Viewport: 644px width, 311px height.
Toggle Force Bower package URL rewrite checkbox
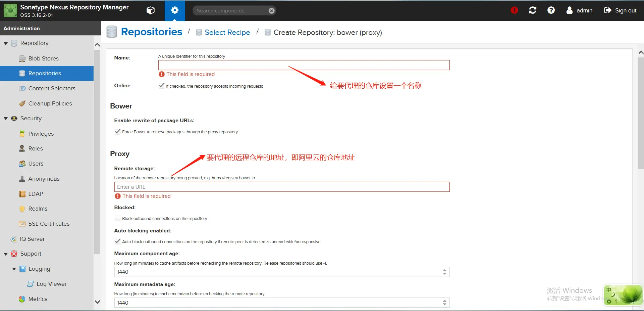click(117, 132)
